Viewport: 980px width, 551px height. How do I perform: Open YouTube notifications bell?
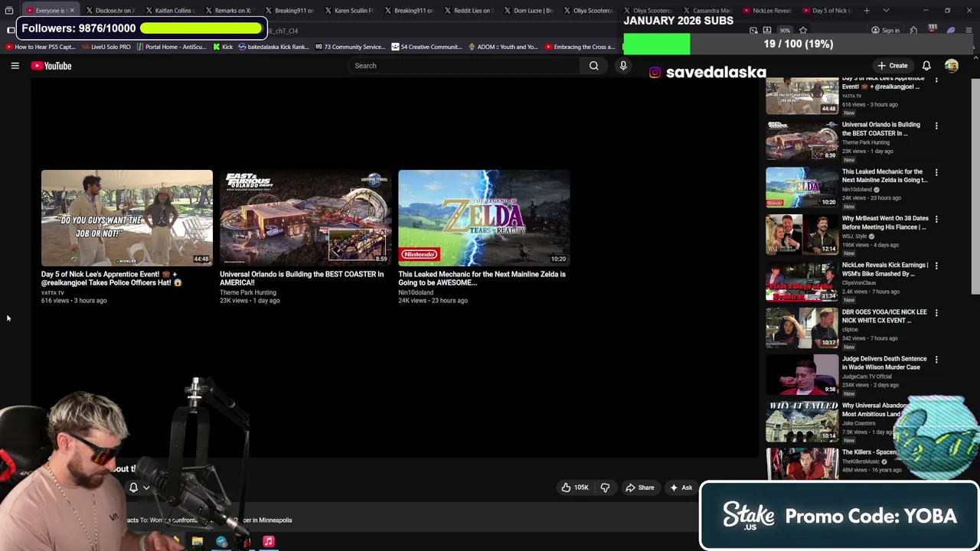coord(926,66)
